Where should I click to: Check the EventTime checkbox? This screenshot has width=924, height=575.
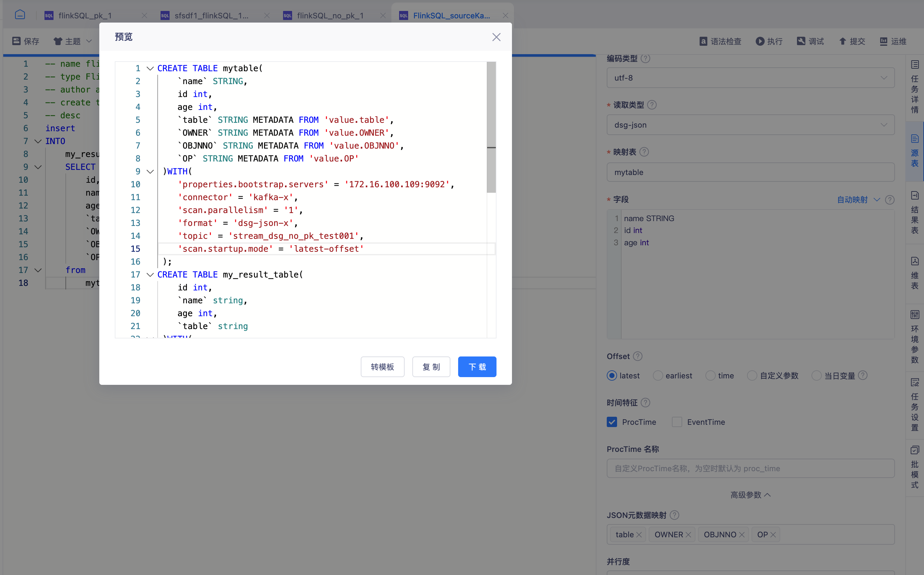(x=677, y=422)
